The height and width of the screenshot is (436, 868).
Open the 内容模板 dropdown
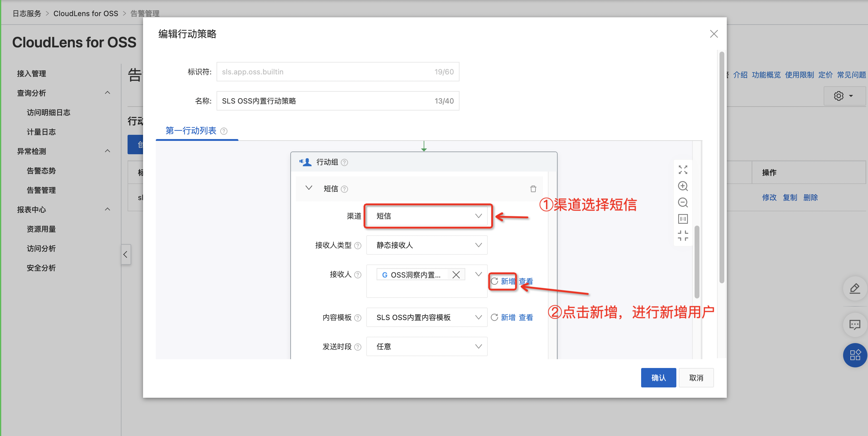(427, 317)
